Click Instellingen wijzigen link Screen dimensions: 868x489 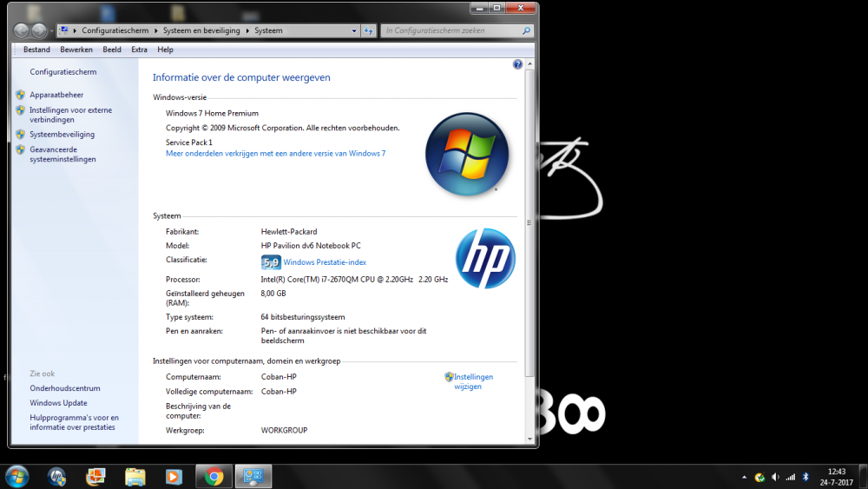[473, 381]
